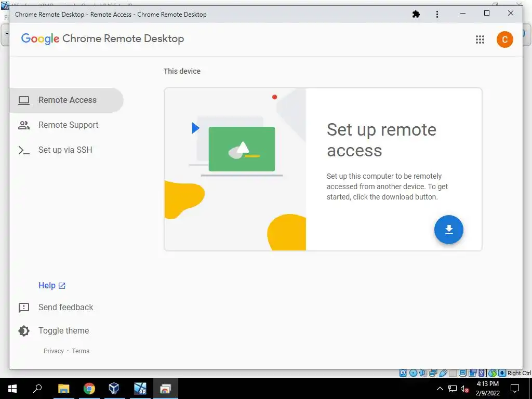Minimize the Chrome Remote Desktop window
The height and width of the screenshot is (399, 532).
(463, 14)
